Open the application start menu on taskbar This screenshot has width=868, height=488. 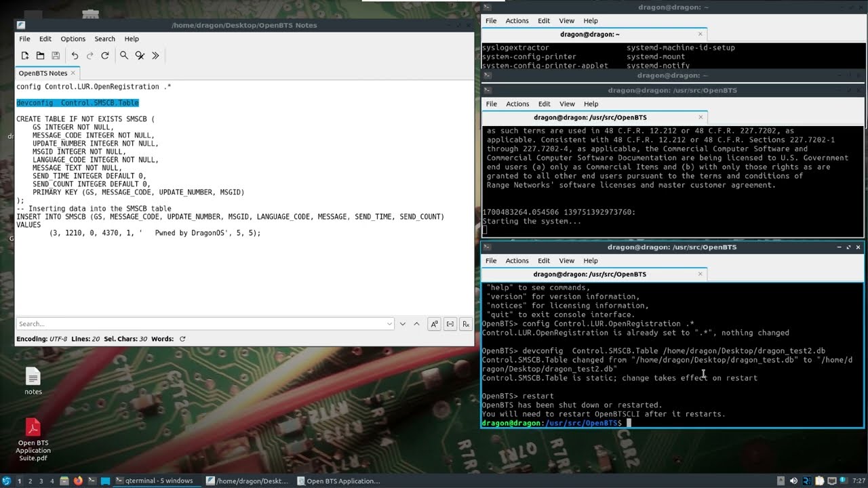pyautogui.click(x=7, y=481)
